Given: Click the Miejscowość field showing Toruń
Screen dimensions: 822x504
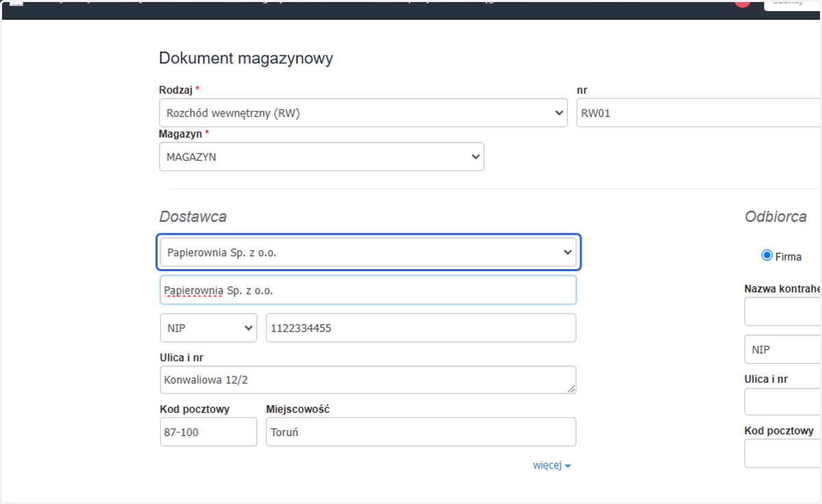Looking at the screenshot, I should [x=421, y=432].
